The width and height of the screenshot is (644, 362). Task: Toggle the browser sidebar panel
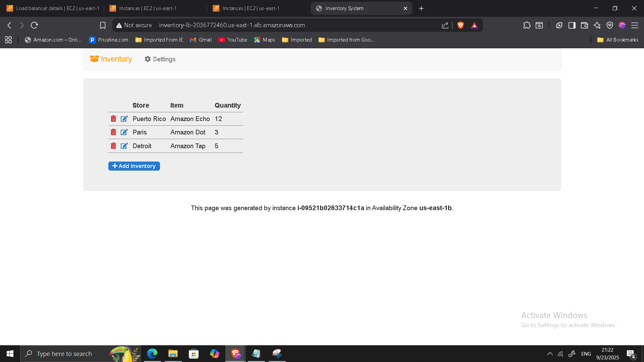(x=572, y=25)
